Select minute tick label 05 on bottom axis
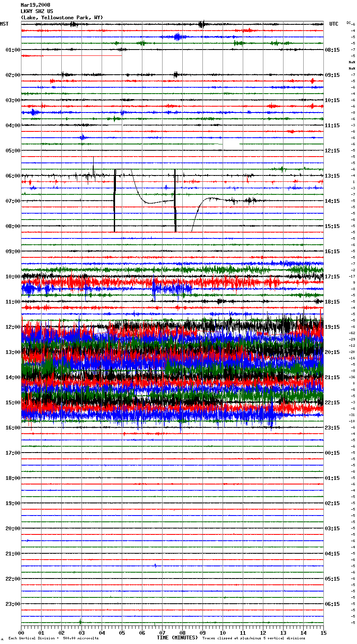The image size is (357, 644). (x=122, y=633)
